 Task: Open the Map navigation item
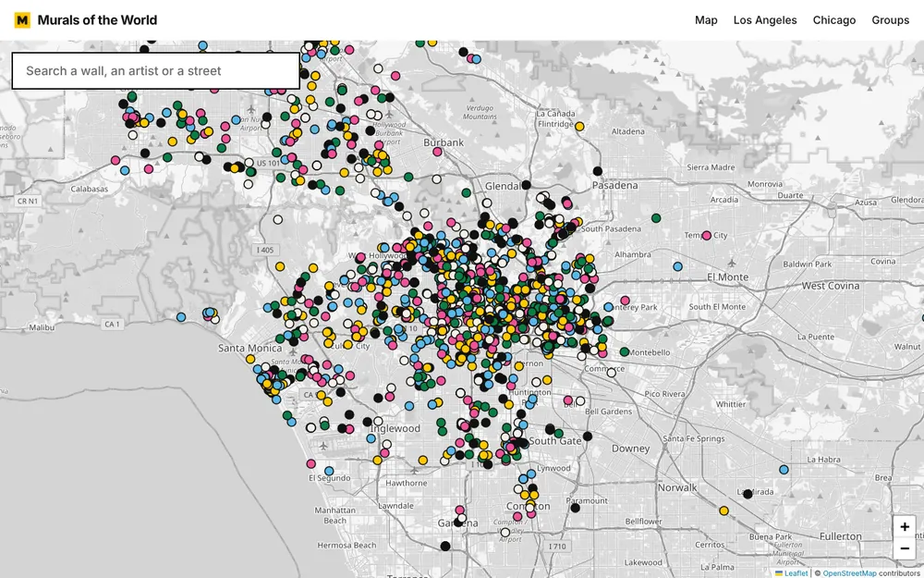click(706, 20)
